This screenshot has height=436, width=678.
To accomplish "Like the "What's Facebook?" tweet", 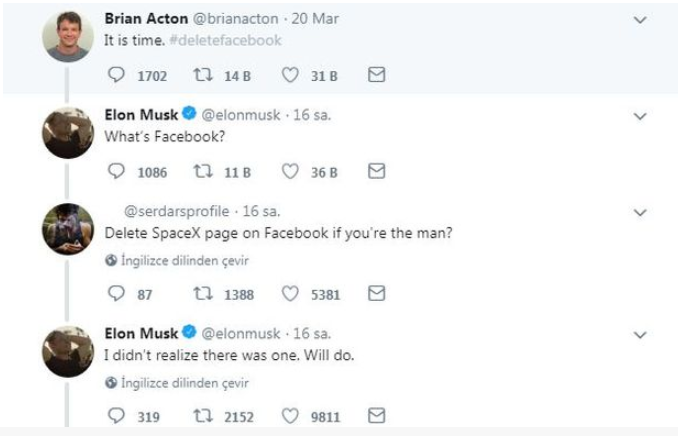I will click(290, 171).
